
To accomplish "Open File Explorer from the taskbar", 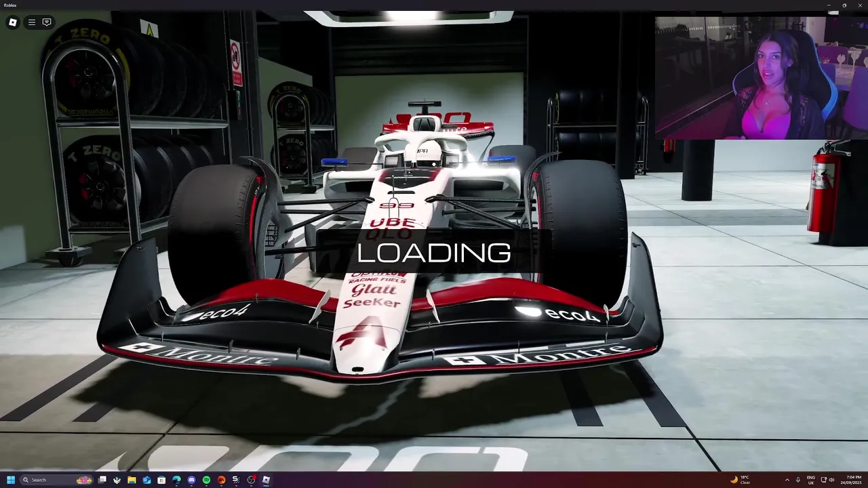I will (132, 480).
